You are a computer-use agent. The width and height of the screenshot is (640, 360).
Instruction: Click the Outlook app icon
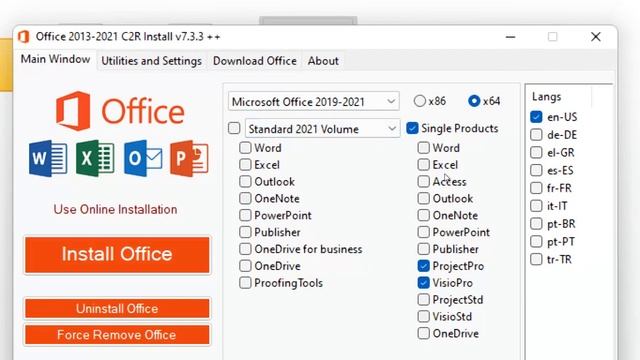(x=143, y=158)
